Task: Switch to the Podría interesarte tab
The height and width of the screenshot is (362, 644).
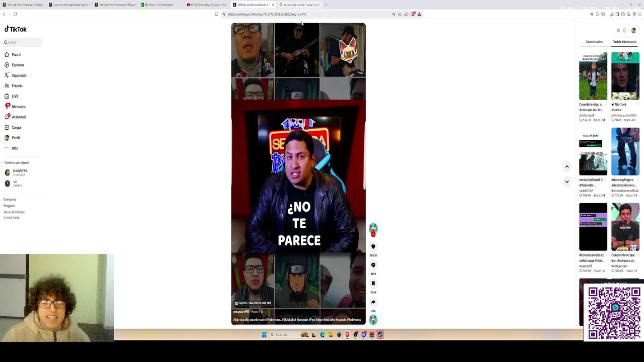Action: 624,42
